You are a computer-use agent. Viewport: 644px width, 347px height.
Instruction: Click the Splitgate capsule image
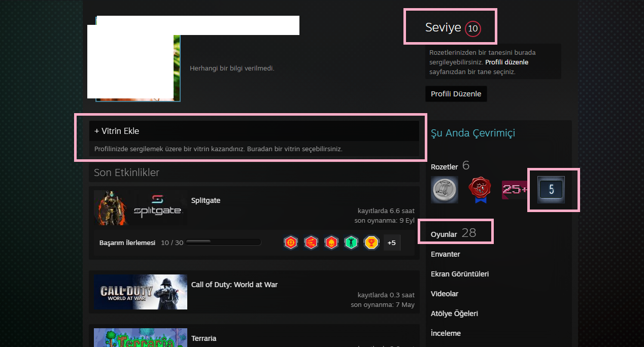pyautogui.click(x=141, y=208)
